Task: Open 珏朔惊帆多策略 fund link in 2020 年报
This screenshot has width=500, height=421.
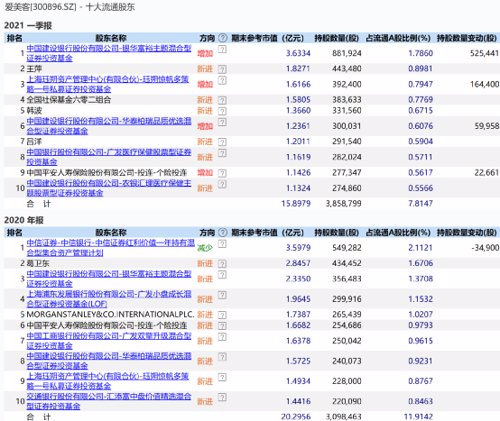Action: click(108, 381)
